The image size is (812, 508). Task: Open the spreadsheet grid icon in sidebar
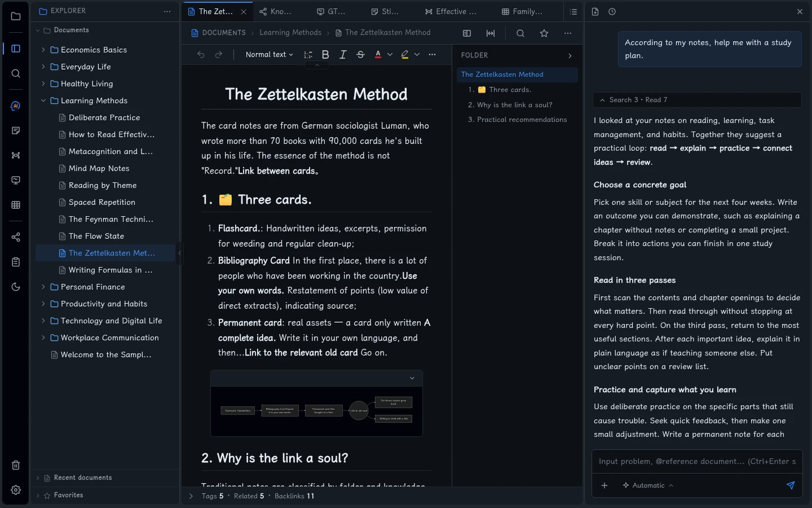(16, 205)
